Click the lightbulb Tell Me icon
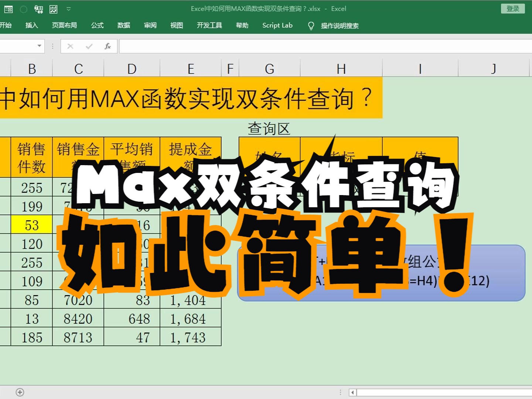Image resolution: width=532 pixels, height=399 pixels. 311,25
